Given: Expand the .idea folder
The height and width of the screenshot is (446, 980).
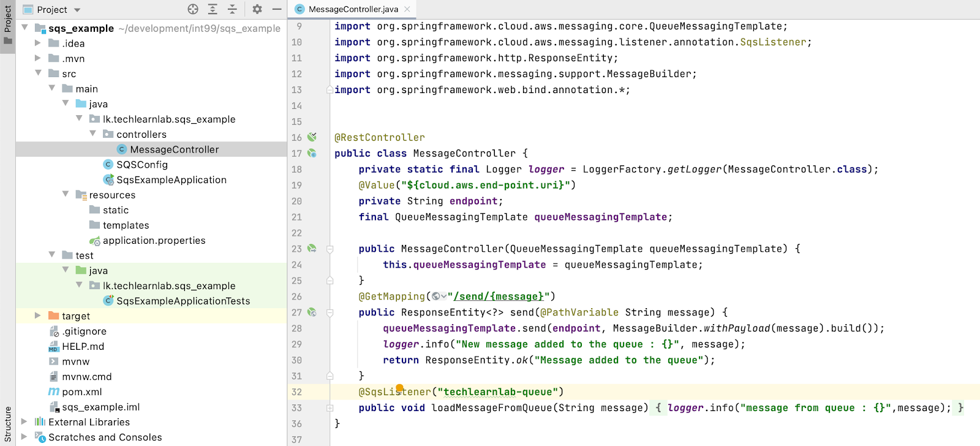Looking at the screenshot, I should pos(38,43).
